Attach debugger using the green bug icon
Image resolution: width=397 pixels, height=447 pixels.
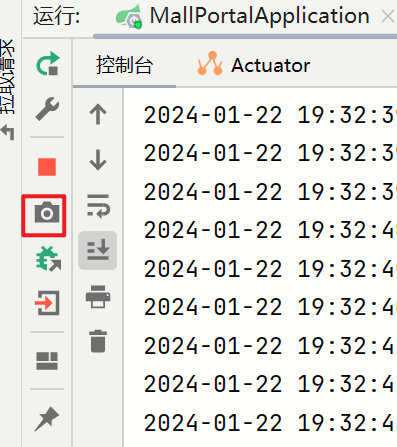pyautogui.click(x=48, y=259)
